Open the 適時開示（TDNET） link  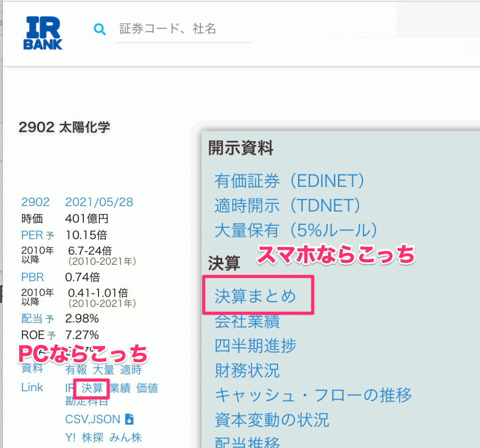[287, 205]
